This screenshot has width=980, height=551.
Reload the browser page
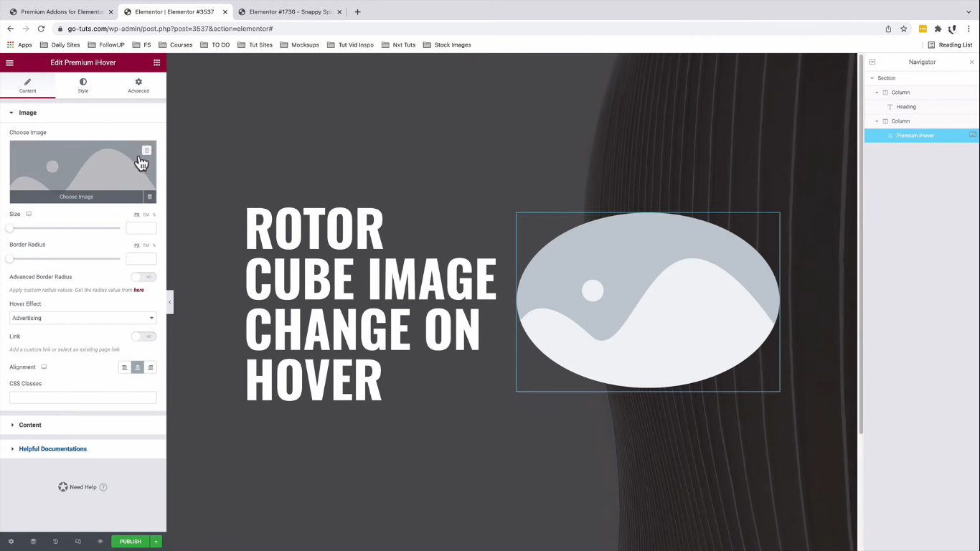(x=41, y=29)
